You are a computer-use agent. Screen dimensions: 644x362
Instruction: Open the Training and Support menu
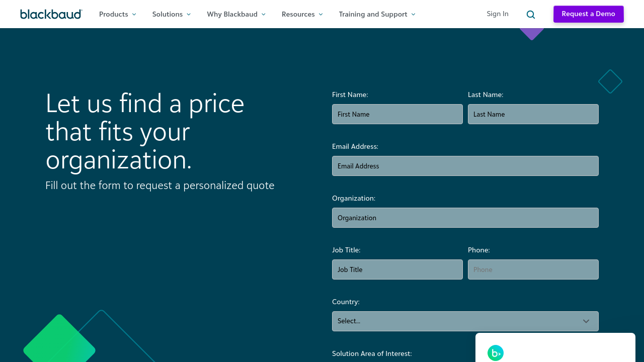(373, 14)
